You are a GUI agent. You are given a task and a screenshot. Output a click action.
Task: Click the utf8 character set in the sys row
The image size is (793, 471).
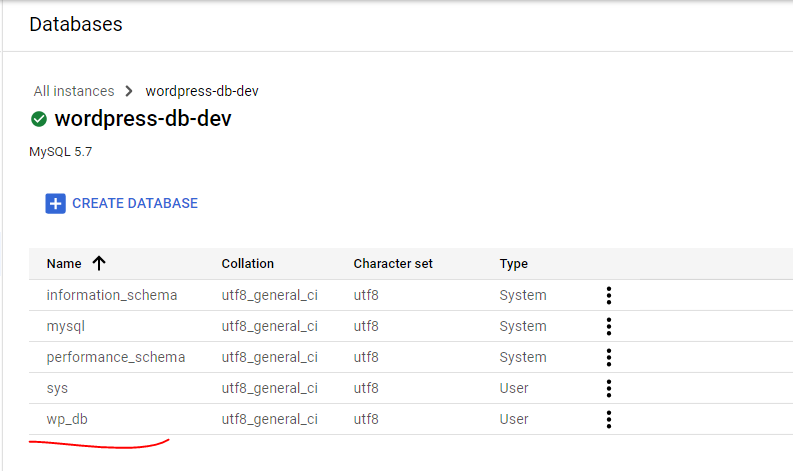(x=366, y=388)
